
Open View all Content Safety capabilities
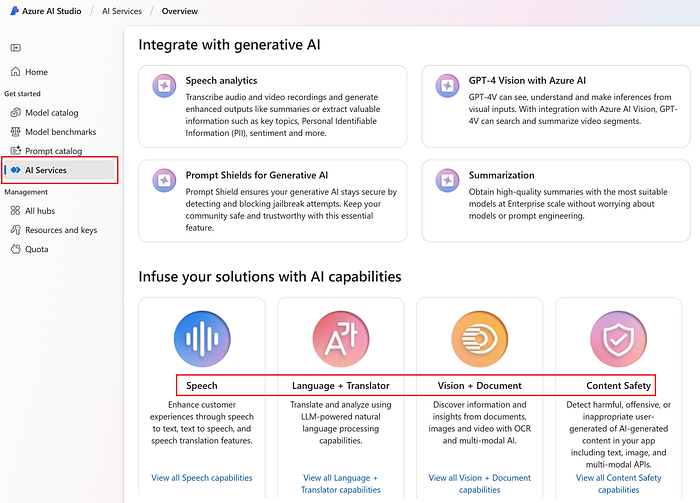point(618,484)
